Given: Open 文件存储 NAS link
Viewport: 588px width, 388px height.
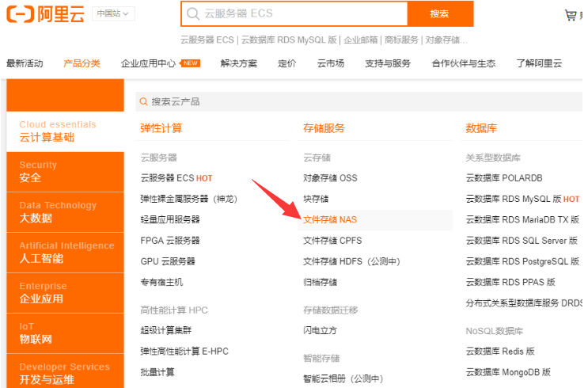Looking at the screenshot, I should 330,219.
